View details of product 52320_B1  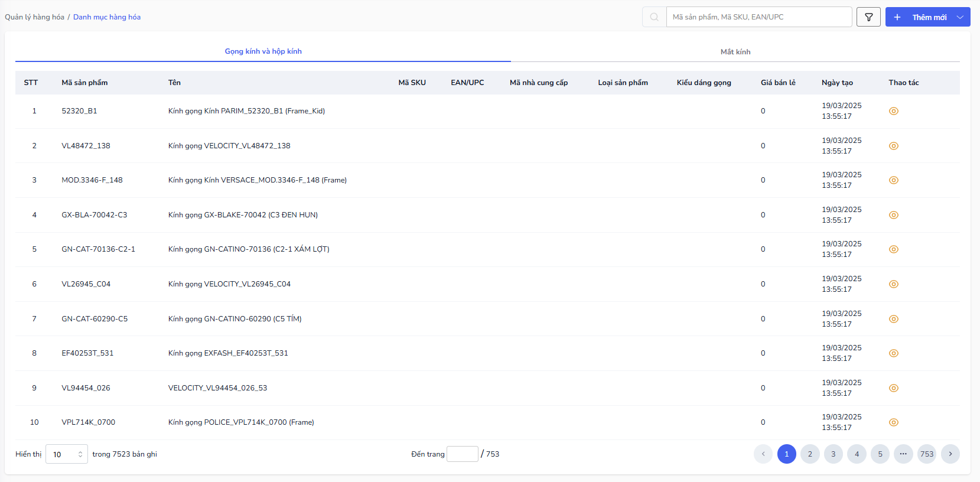point(893,111)
